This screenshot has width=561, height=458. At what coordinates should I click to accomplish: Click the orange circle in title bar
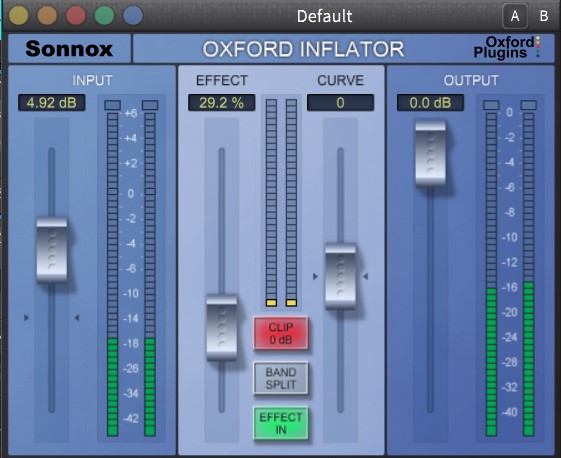pyautogui.click(x=47, y=15)
